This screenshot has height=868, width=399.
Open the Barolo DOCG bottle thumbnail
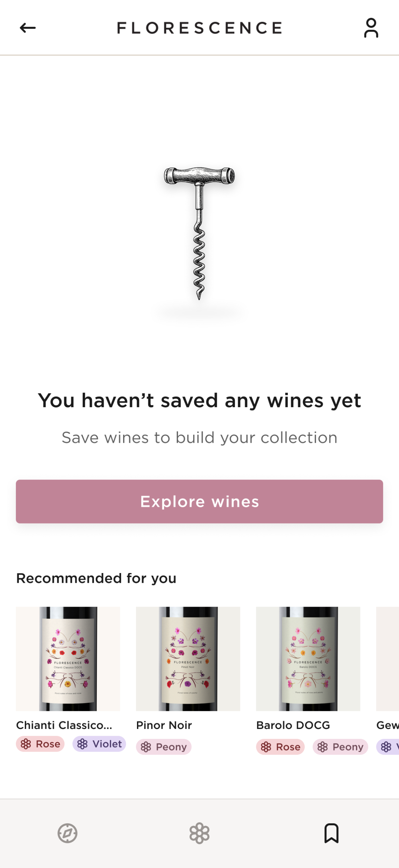308,658
